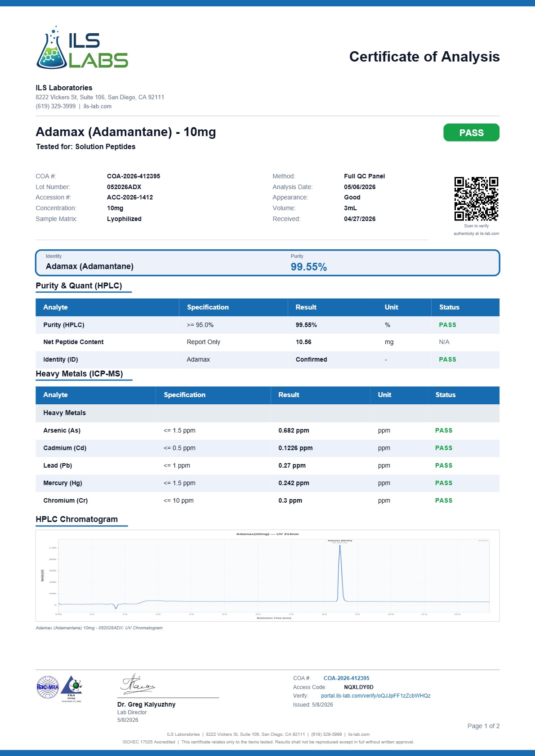Click the Issued: 5/8/2026 text
This screenshot has height=756, width=535.
pos(313,705)
